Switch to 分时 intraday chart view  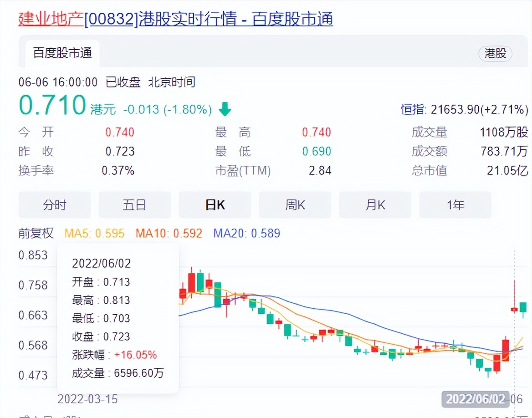[x=54, y=205]
